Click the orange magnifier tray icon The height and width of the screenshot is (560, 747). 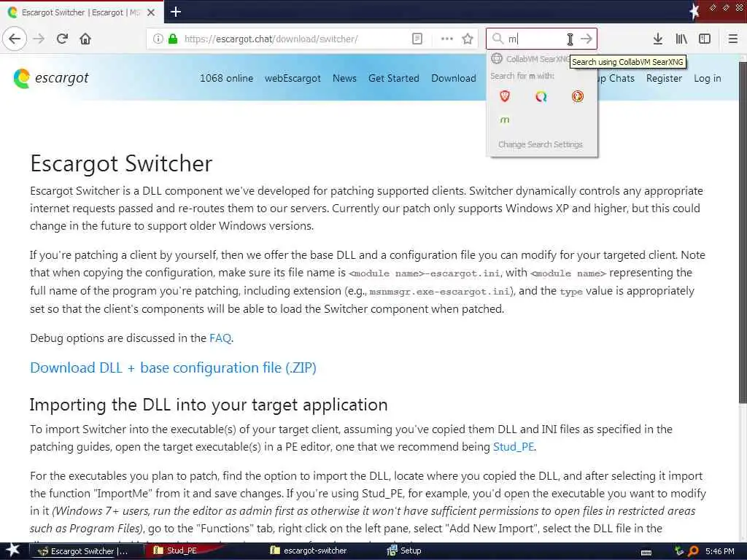694,551
